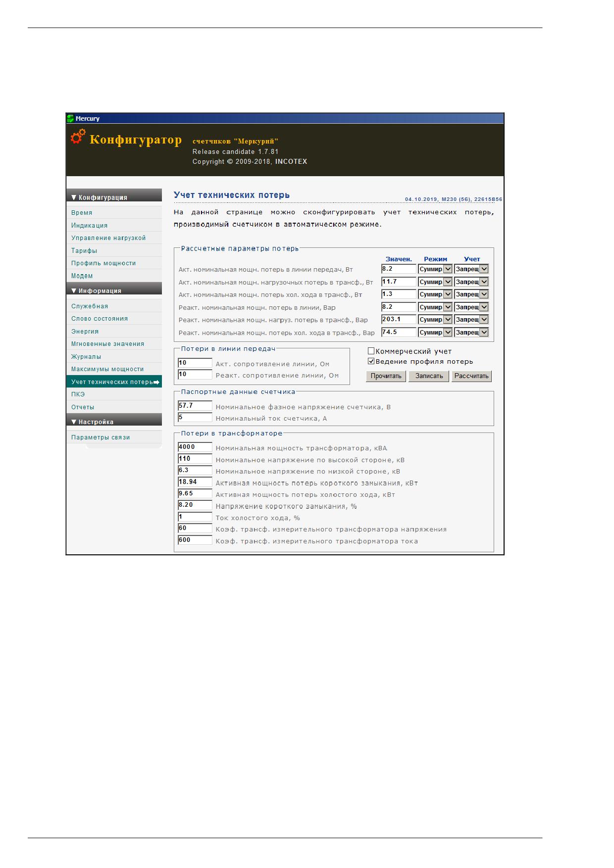The width and height of the screenshot is (614, 868).
Task: Open Учет dropdown in 74.5 row
Action: pos(471,333)
